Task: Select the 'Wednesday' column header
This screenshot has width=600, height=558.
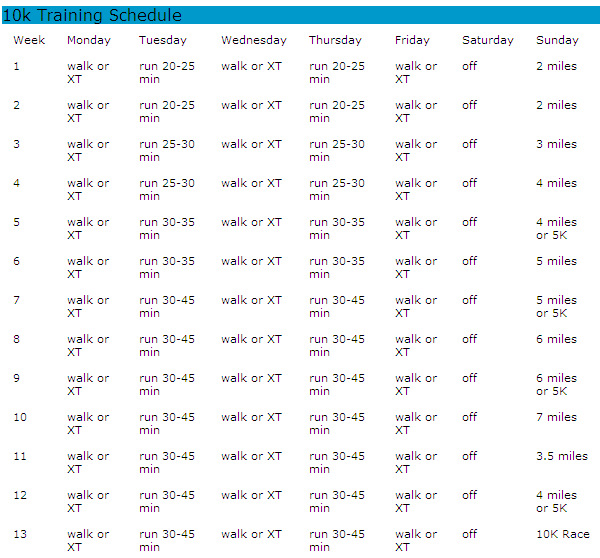Action: (254, 41)
